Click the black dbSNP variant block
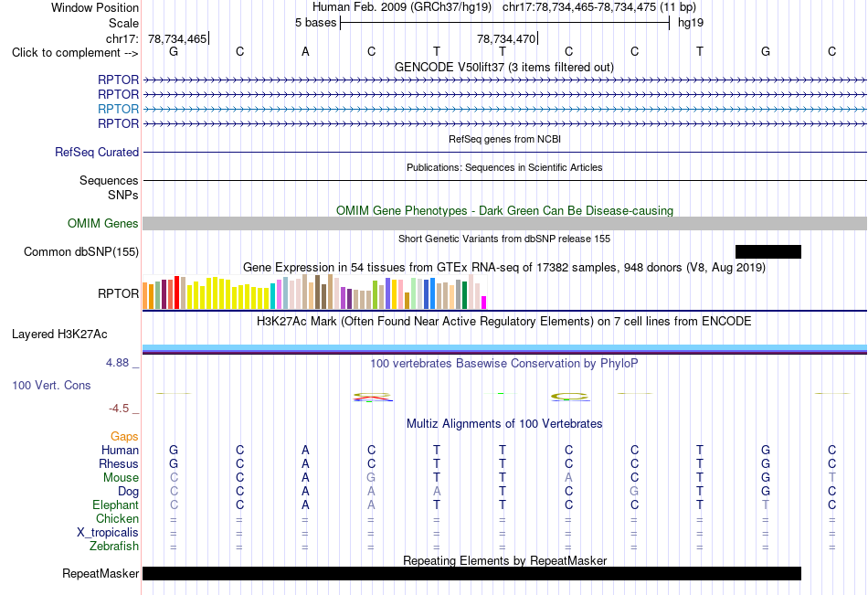Viewport: 868px width, 595px height. tap(767, 252)
